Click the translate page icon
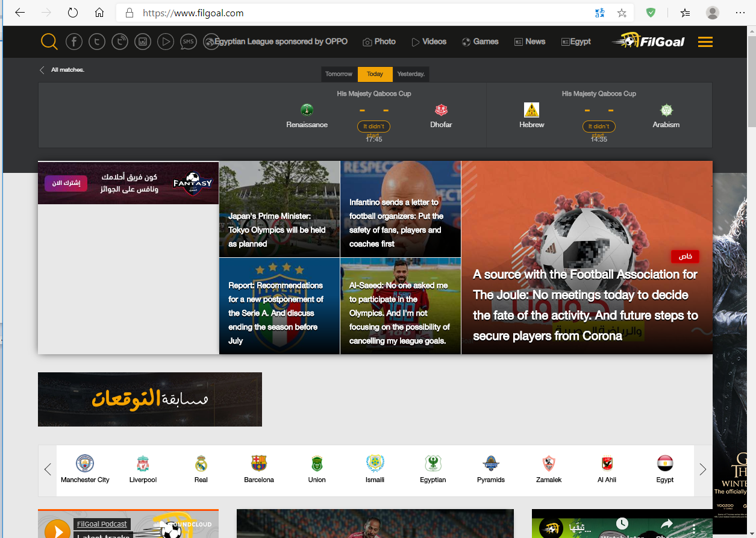Screen dimensions: 756x538 (x=600, y=13)
